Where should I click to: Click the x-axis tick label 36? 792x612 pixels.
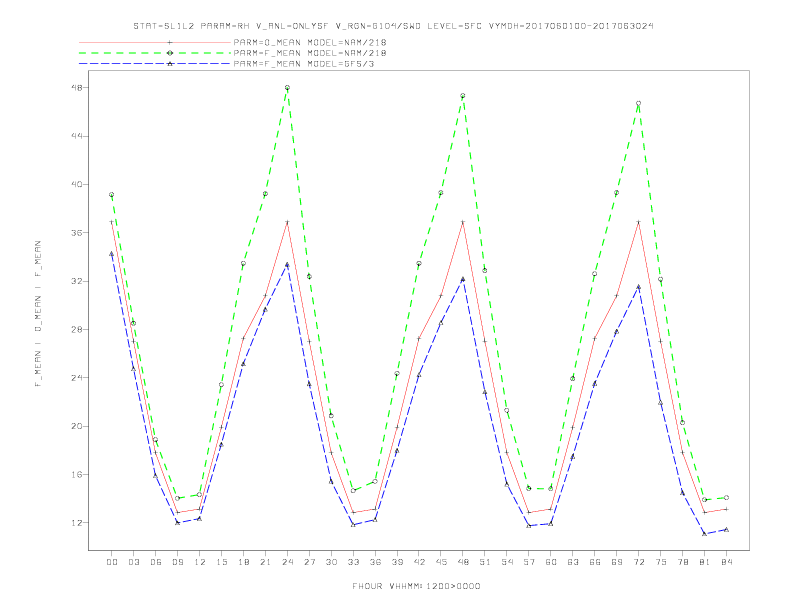375,562
